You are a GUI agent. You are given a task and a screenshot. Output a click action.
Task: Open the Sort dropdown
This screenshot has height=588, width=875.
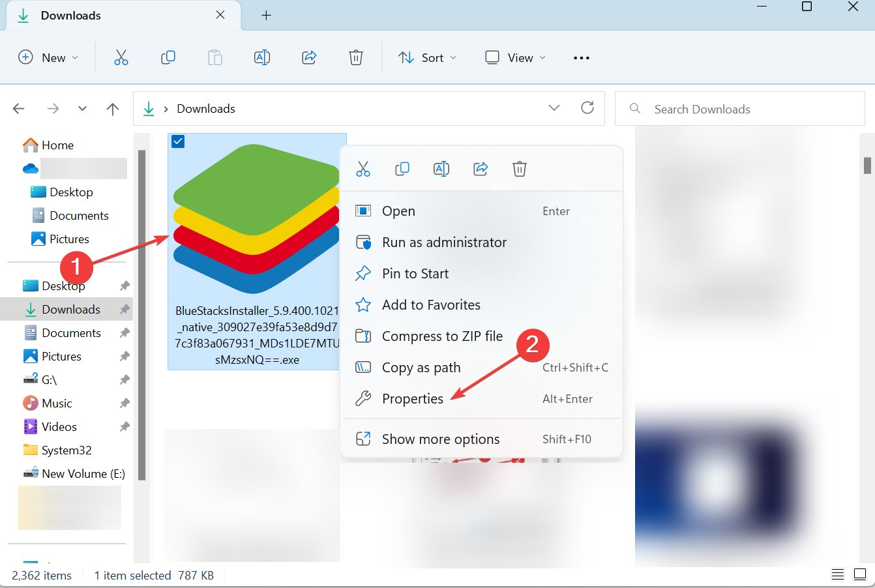(x=427, y=57)
